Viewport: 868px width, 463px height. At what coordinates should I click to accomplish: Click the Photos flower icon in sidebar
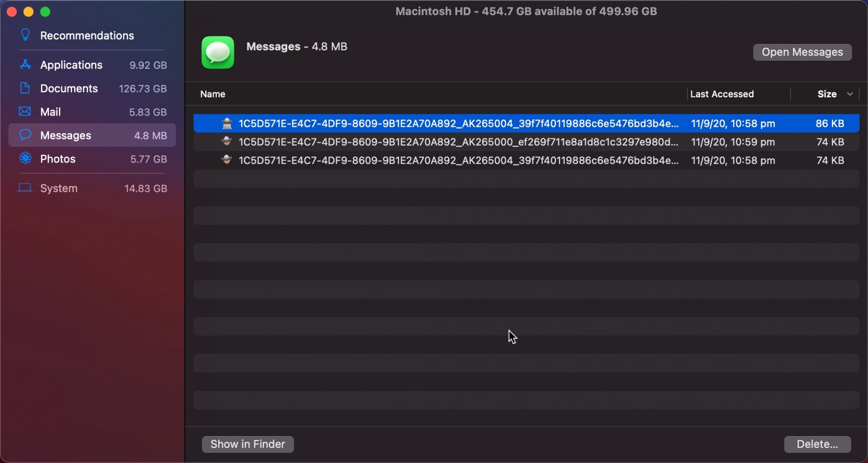(x=25, y=159)
